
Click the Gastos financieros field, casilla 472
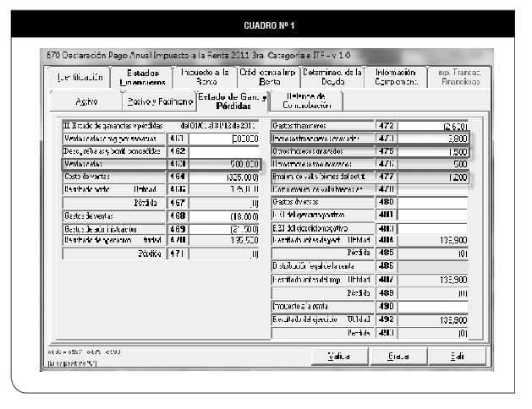tap(432, 126)
